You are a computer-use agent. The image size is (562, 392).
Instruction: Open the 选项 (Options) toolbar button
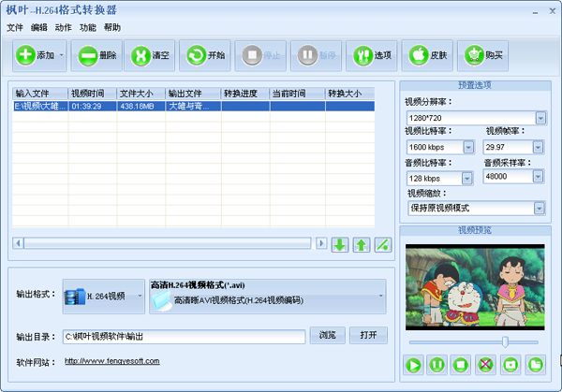(372, 55)
